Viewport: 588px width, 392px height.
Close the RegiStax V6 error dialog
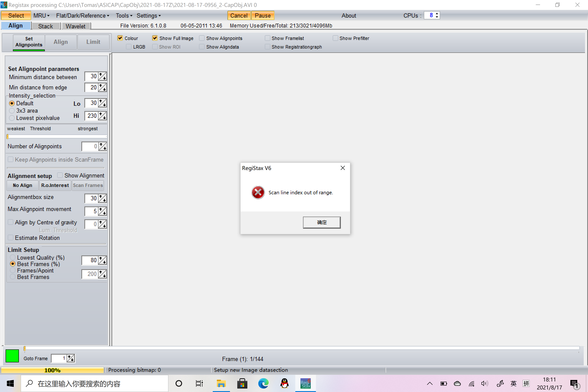(343, 168)
